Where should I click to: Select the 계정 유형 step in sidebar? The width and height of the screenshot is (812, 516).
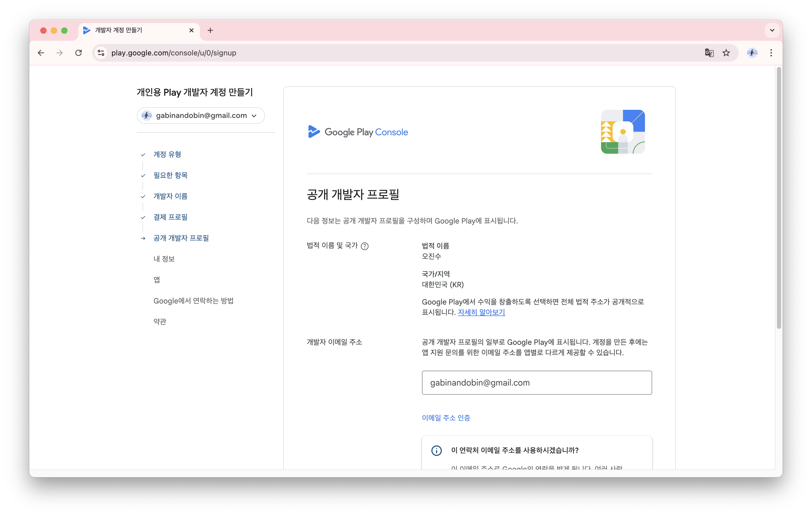tap(167, 154)
